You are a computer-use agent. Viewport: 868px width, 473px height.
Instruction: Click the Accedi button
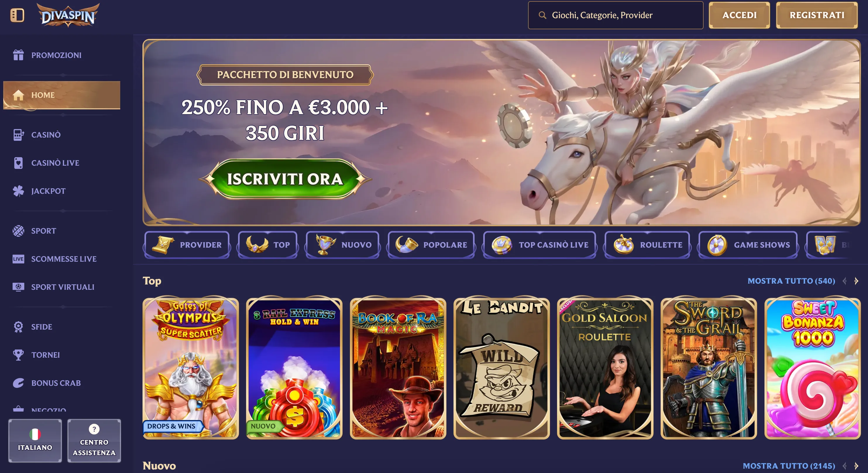click(x=739, y=15)
